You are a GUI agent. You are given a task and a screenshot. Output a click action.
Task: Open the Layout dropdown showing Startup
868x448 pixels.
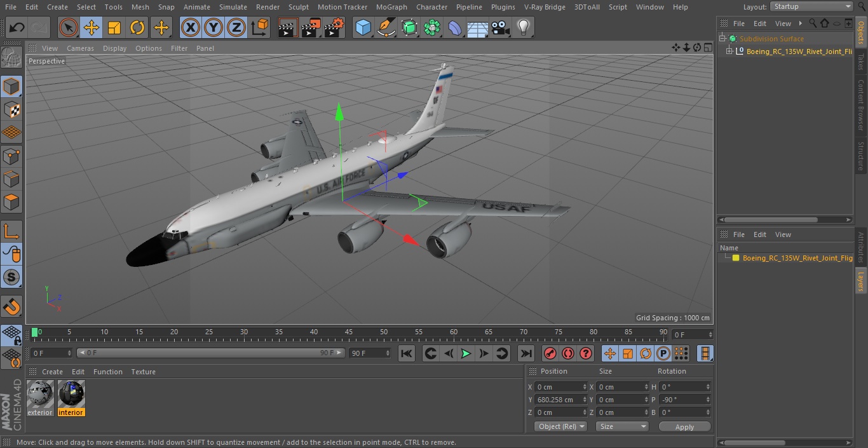coord(811,6)
